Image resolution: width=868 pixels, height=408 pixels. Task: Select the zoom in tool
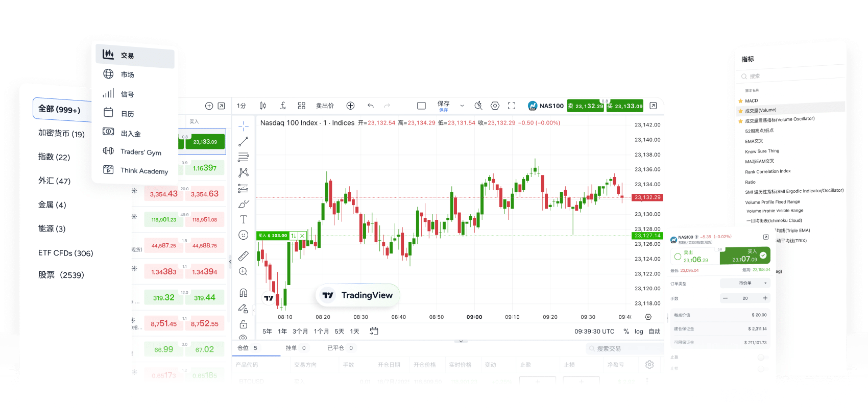click(244, 271)
